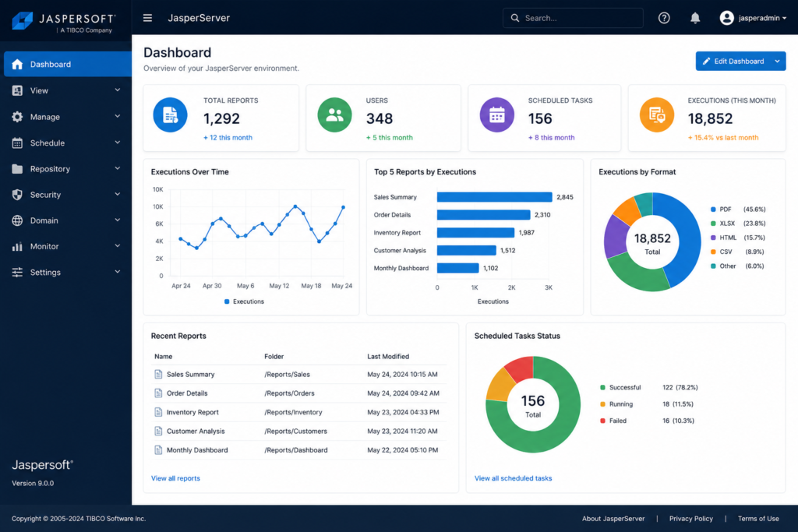This screenshot has height=532, width=798.
Task: Click the purple Scheduled Tasks calendar icon
Action: click(496, 115)
